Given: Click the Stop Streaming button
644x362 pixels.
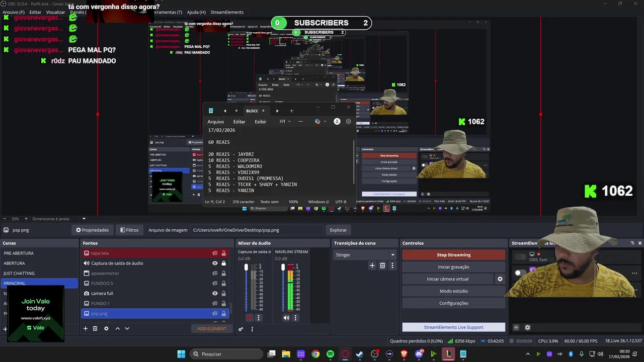Looking at the screenshot, I should 453,255.
